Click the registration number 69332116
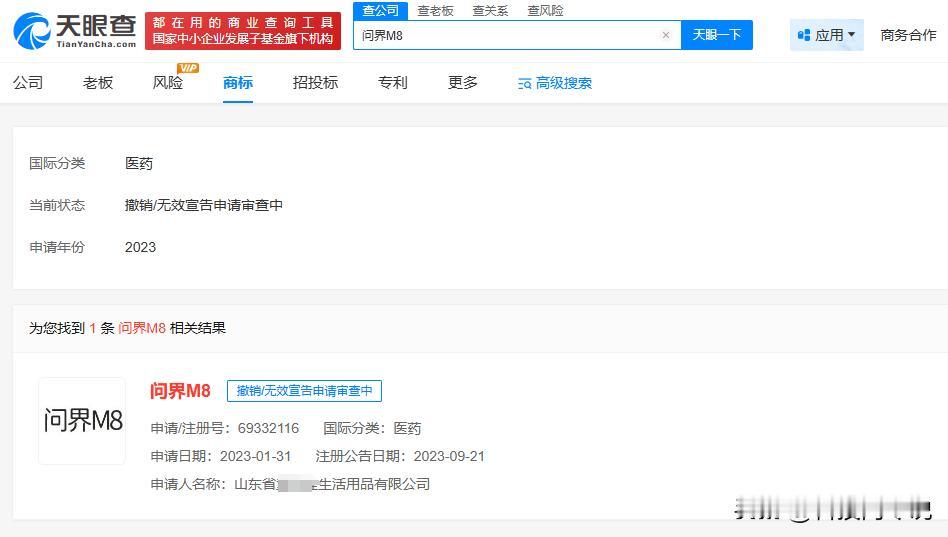This screenshot has width=948, height=537. point(268,428)
